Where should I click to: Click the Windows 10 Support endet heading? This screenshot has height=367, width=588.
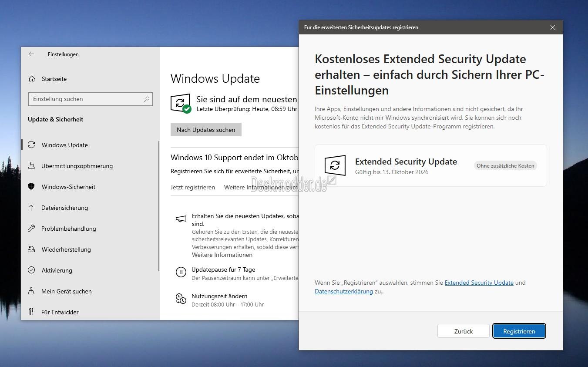click(x=234, y=157)
